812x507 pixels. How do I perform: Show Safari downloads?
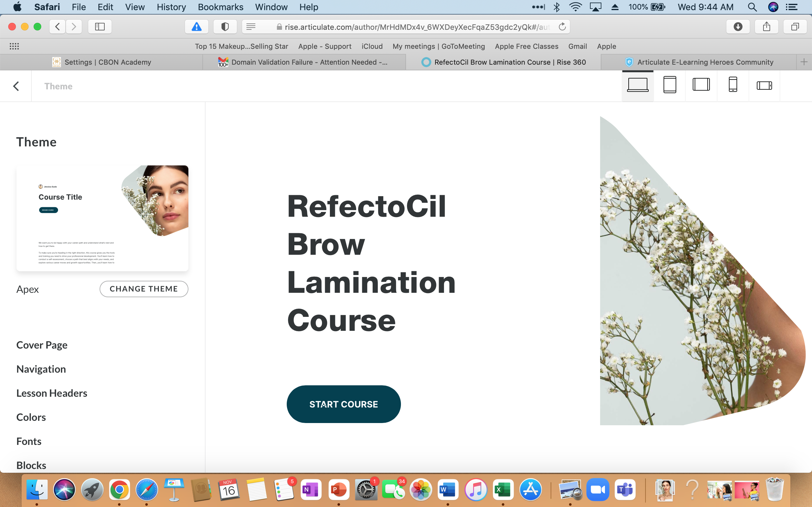(738, 27)
